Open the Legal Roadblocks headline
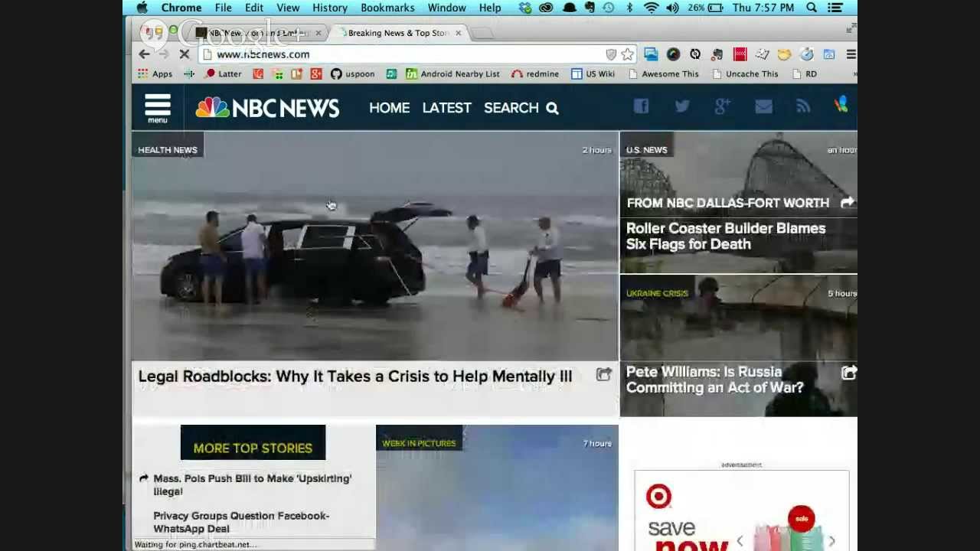 tap(355, 376)
